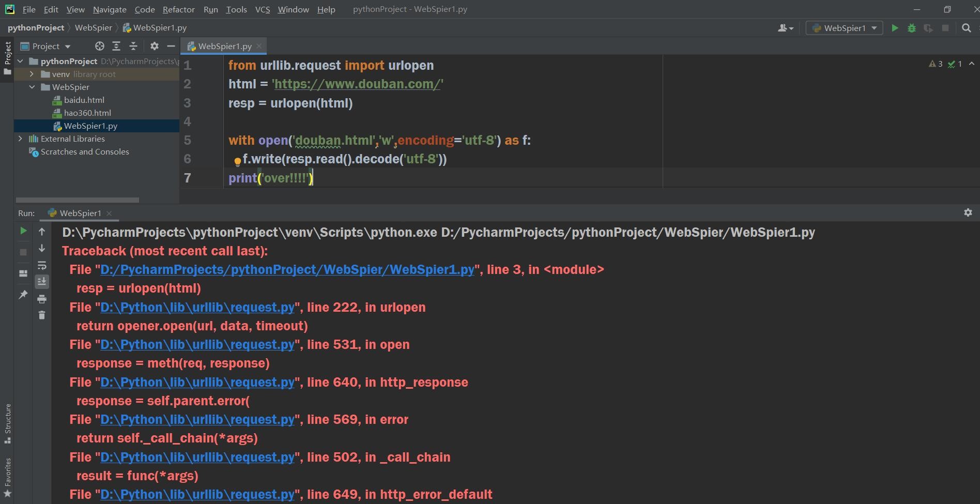The width and height of the screenshot is (980, 504).
Task: Open WebSpier1.py link in traceback line 3
Action: (287, 269)
